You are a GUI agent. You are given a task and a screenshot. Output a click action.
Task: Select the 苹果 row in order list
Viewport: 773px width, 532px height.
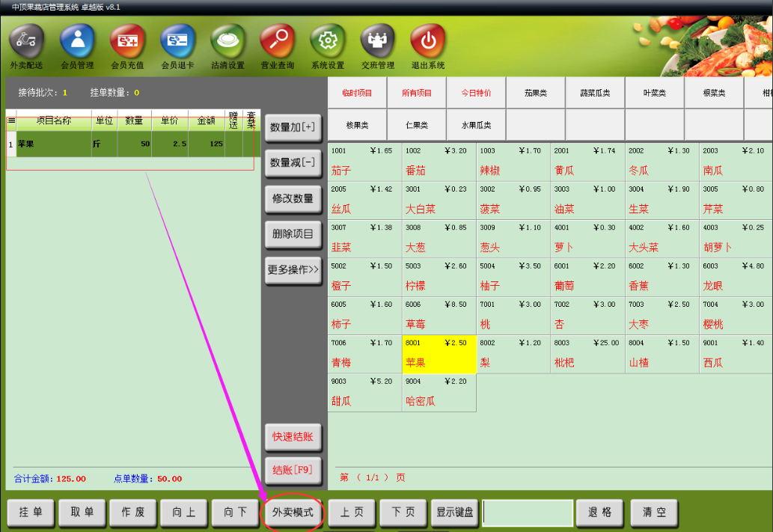tap(133, 144)
